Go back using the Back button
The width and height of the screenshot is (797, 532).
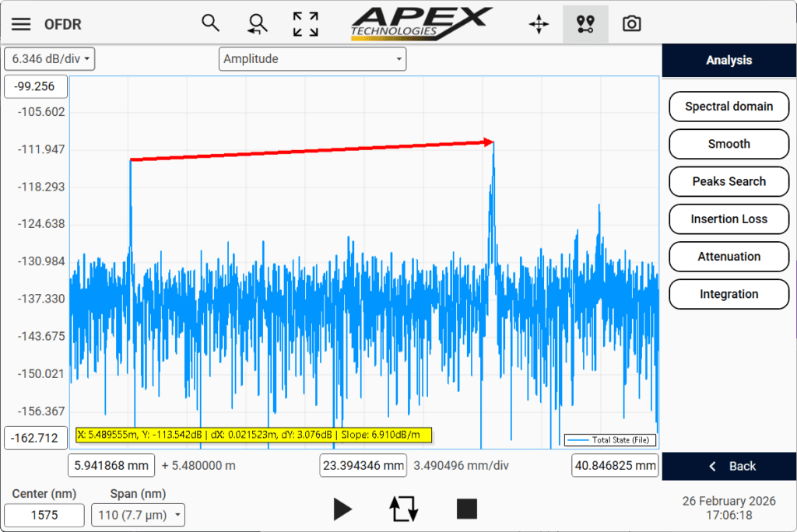click(x=729, y=466)
